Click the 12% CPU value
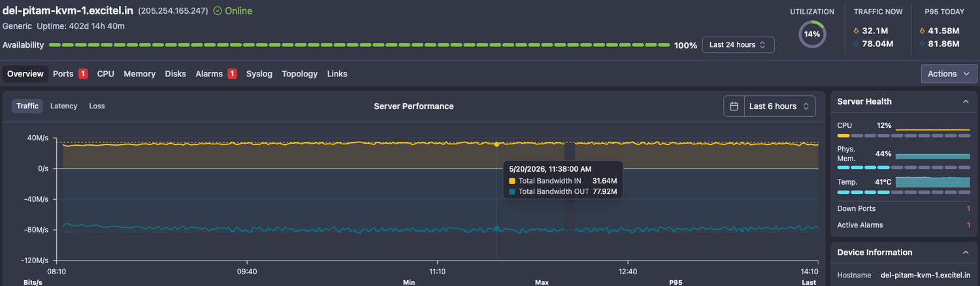 click(x=884, y=125)
